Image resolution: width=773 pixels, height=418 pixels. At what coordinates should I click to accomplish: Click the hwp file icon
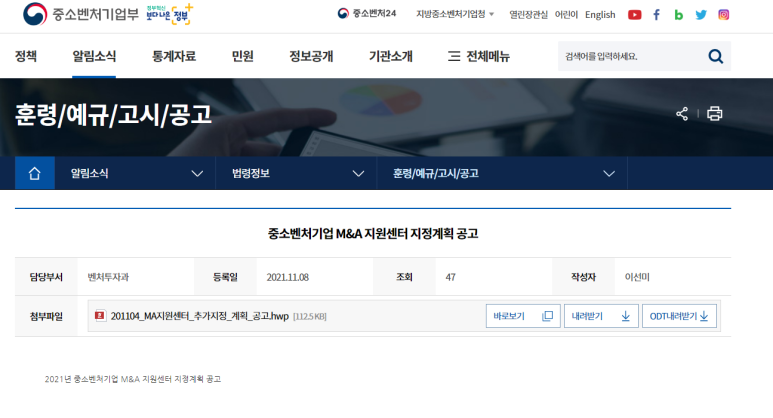[100, 315]
